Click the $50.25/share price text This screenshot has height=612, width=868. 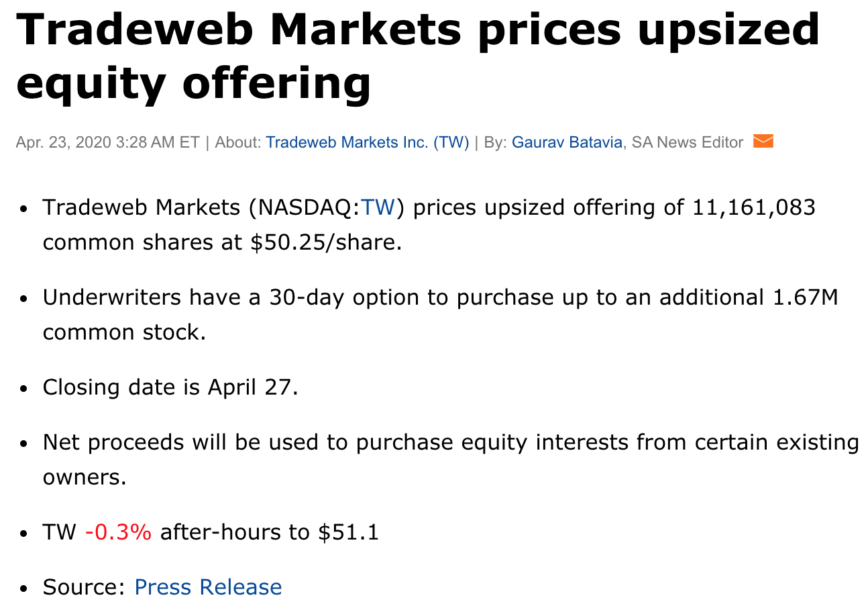326,242
